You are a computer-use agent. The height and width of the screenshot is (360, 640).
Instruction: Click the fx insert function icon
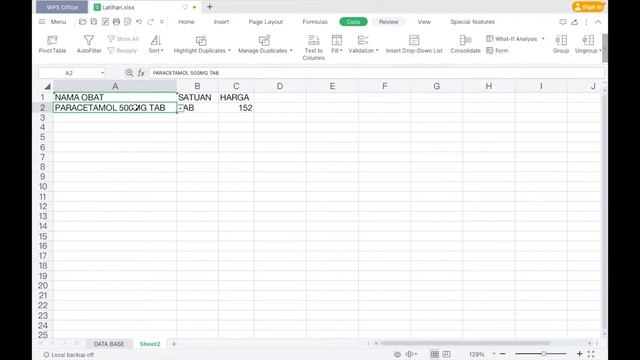pos(141,73)
